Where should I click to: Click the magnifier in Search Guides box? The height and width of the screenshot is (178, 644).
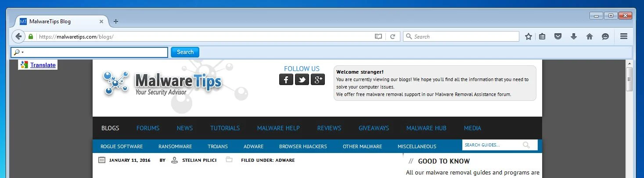tap(526, 145)
